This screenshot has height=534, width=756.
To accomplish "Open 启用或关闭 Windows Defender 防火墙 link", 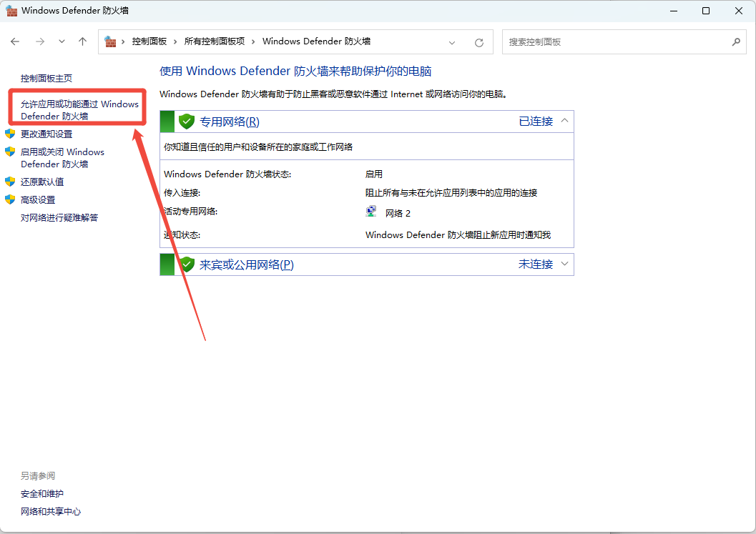I will coord(62,157).
